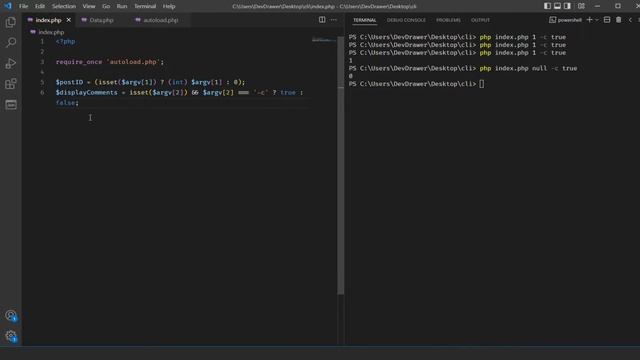Open the Go menu
This screenshot has width=640, height=360.
tap(106, 6)
